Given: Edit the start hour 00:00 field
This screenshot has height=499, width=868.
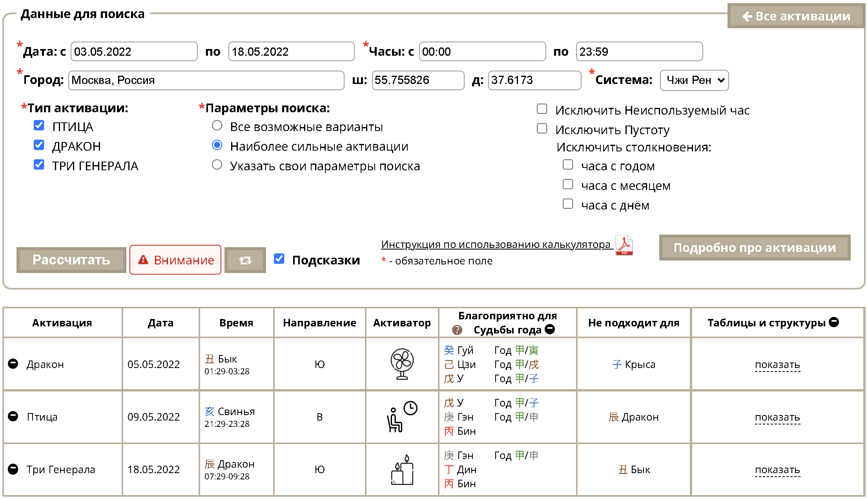Looking at the screenshot, I should pyautogui.click(x=482, y=51).
